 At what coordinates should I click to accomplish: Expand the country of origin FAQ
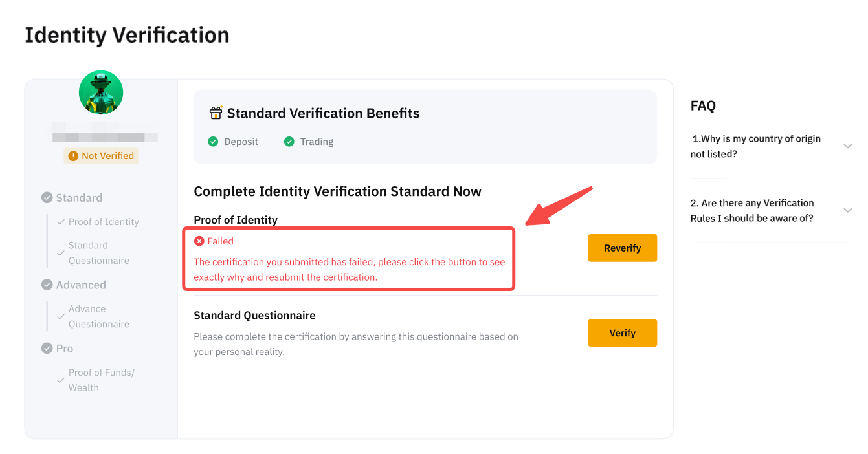(x=847, y=146)
